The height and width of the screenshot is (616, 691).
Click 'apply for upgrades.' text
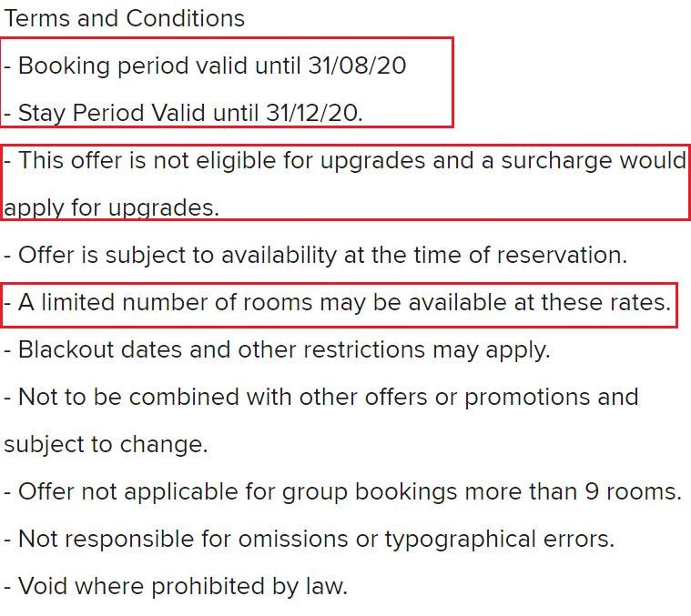pos(112,208)
